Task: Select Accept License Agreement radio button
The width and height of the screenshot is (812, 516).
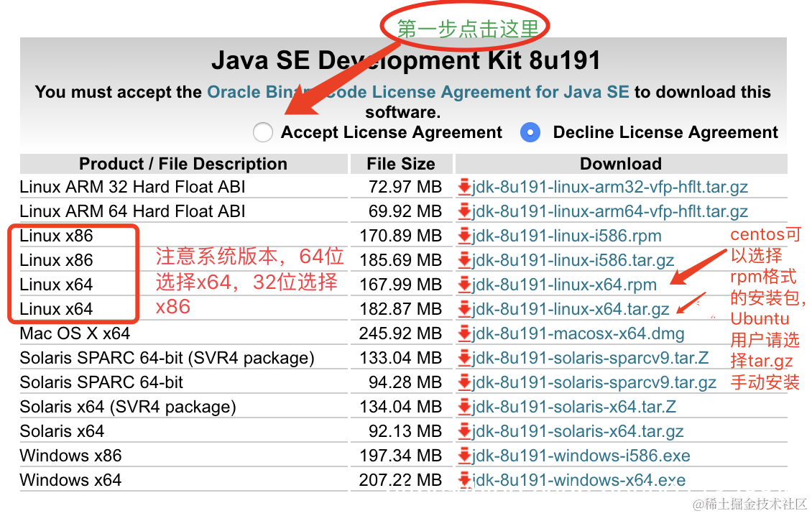Action: 262,132
